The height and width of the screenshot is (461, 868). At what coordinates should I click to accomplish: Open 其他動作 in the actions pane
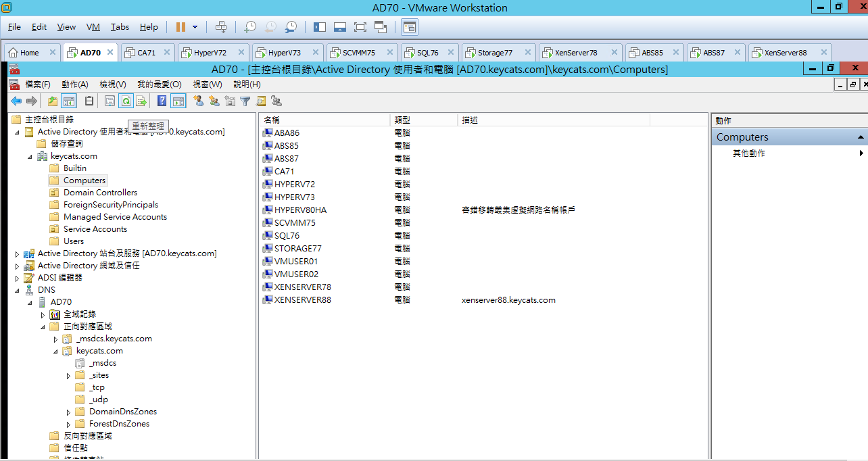pyautogui.click(x=749, y=153)
